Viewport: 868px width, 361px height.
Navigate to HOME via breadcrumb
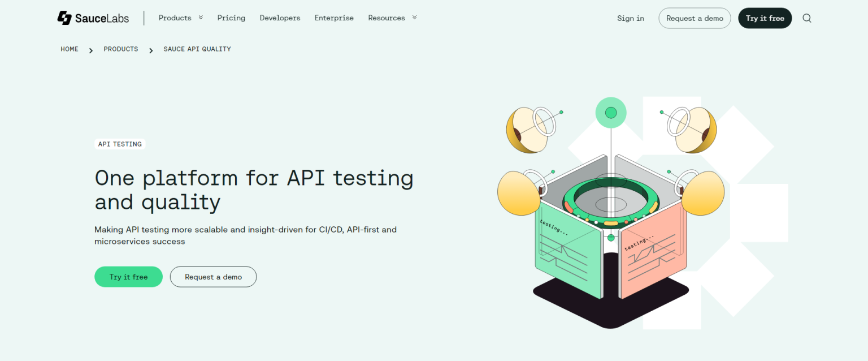coord(69,49)
